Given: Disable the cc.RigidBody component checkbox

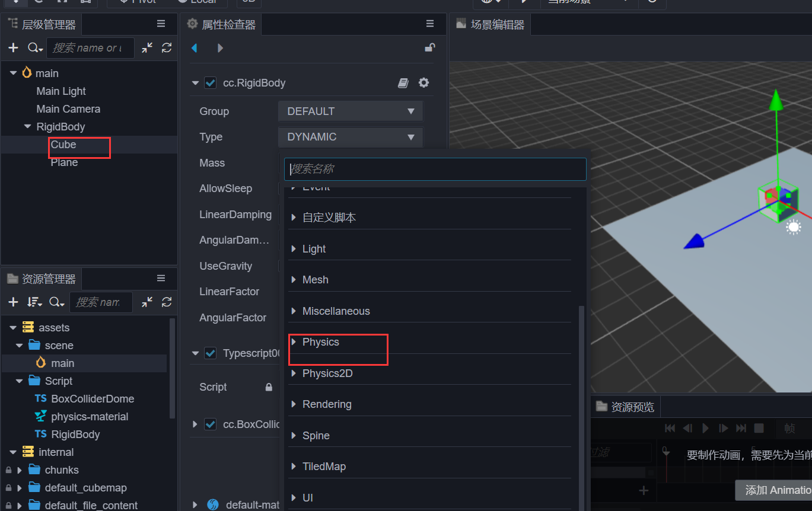Looking at the screenshot, I should coord(210,82).
